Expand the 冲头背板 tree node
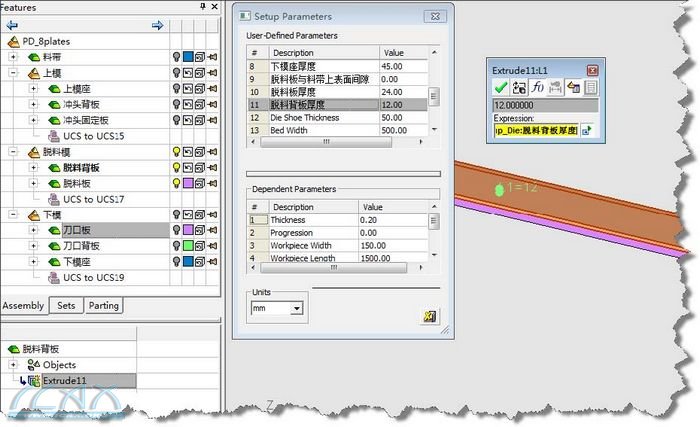700x427 pixels. point(33,104)
